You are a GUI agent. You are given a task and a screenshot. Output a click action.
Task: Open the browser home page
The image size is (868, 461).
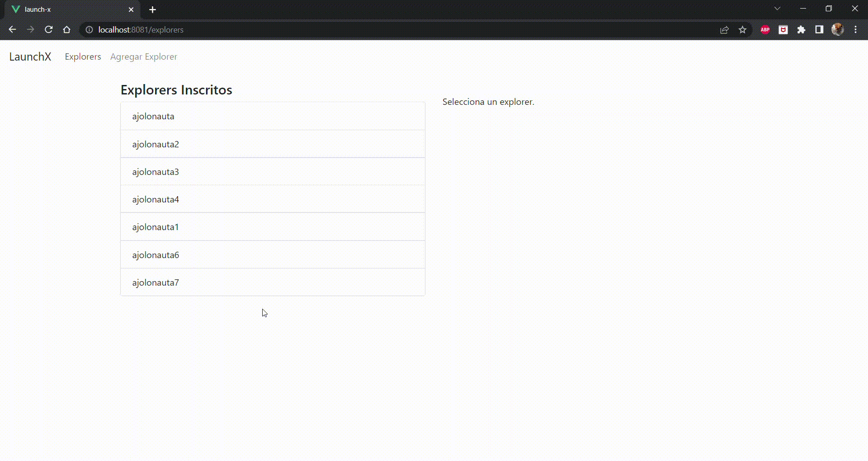66,29
